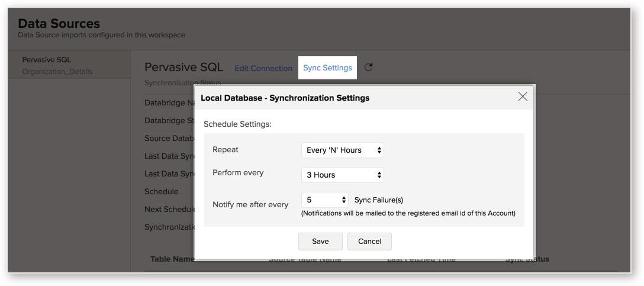The width and height of the screenshot is (644, 286).
Task: Click the Notify me after every label
Action: 250,205
